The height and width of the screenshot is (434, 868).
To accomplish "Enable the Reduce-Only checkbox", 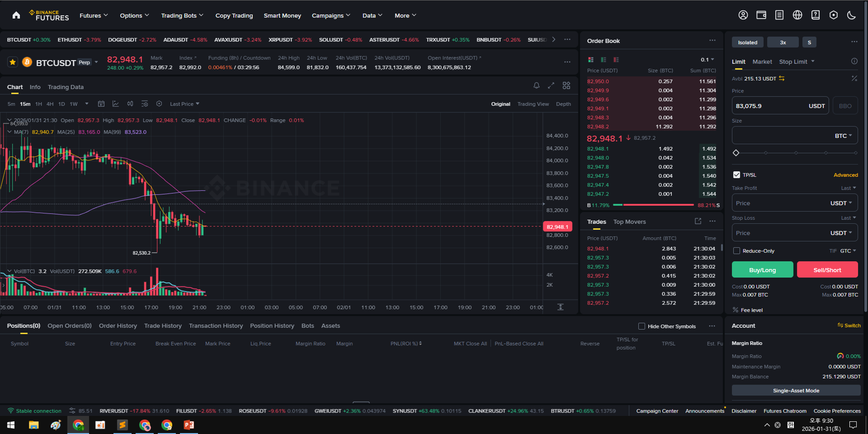I will (736, 251).
